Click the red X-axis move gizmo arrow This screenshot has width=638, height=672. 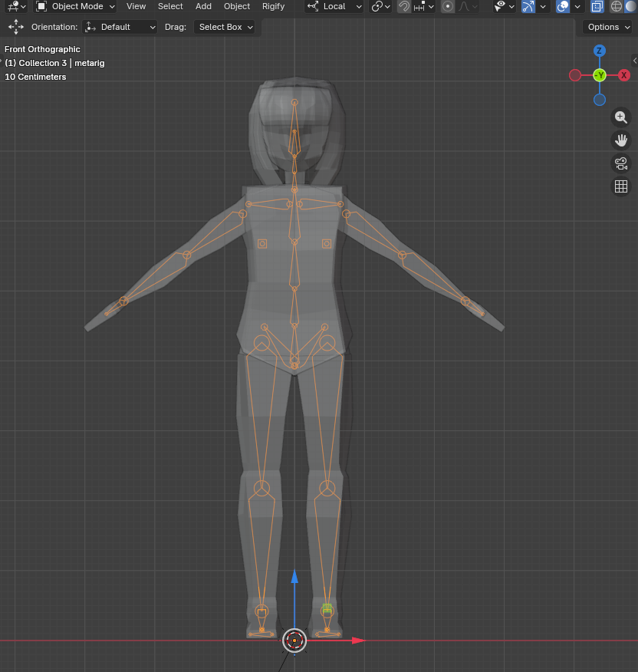(x=358, y=641)
